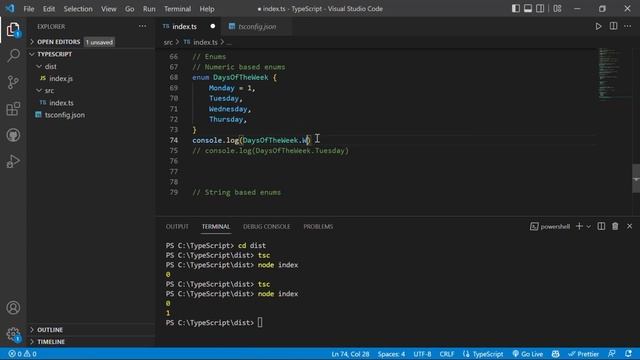Collapse the TYPESCRIPT folder section

[91, 54]
